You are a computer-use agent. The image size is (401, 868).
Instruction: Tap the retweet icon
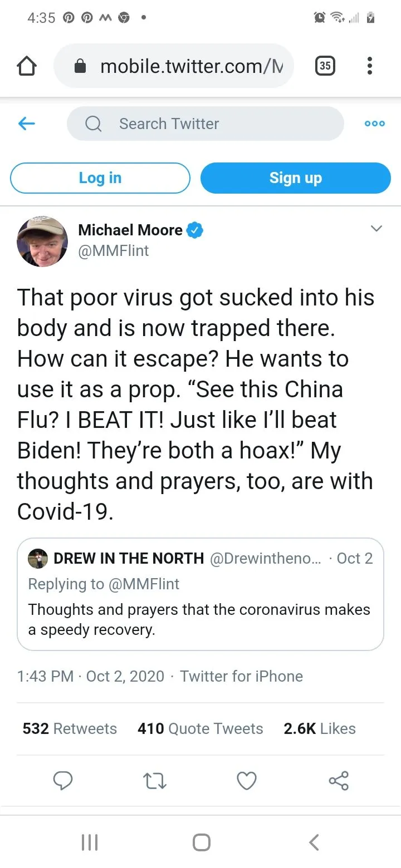pyautogui.click(x=155, y=781)
